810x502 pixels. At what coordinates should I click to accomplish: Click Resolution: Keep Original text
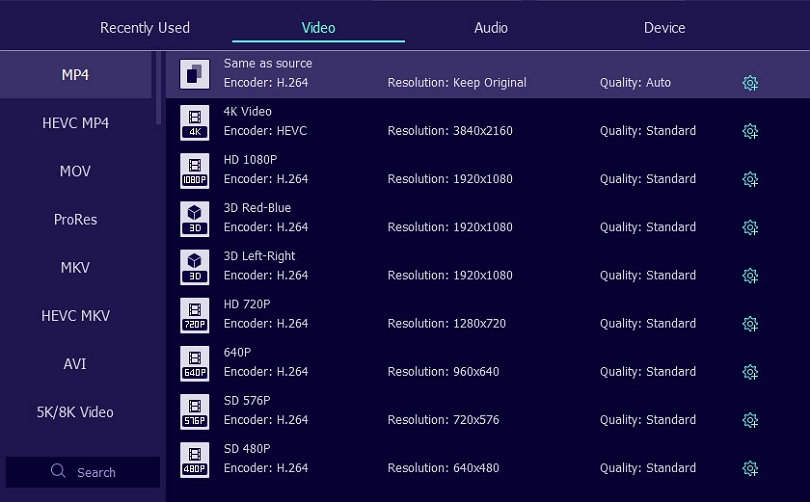457,83
